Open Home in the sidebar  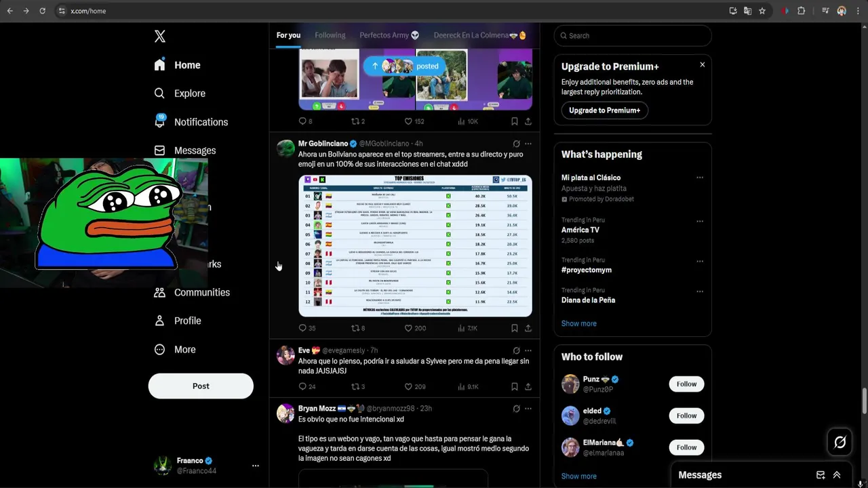[177, 65]
